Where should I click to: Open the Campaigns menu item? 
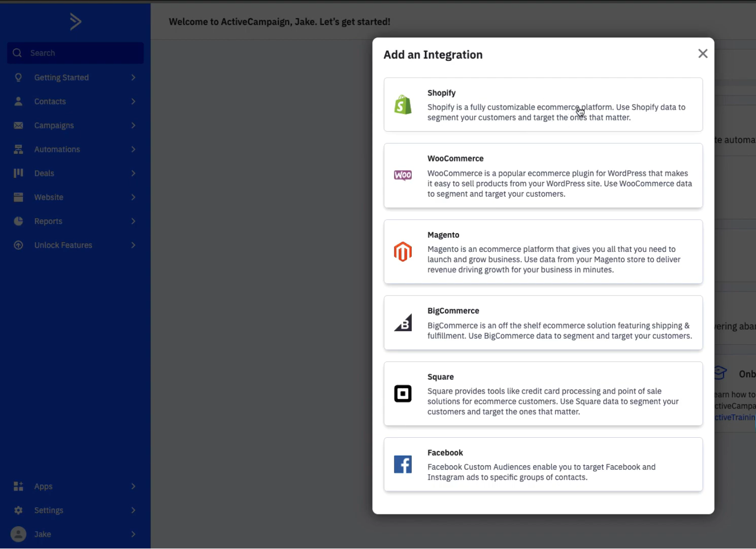[x=75, y=125]
